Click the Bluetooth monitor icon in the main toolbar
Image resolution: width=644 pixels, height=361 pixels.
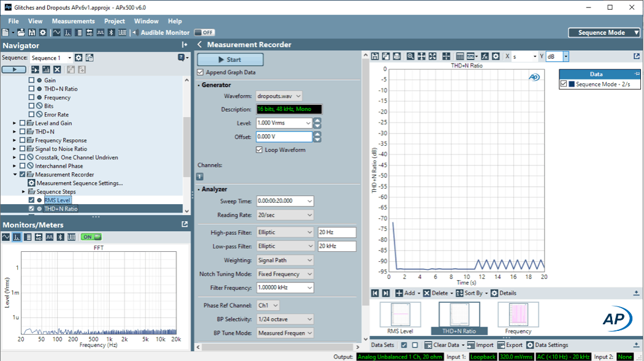click(111, 32)
